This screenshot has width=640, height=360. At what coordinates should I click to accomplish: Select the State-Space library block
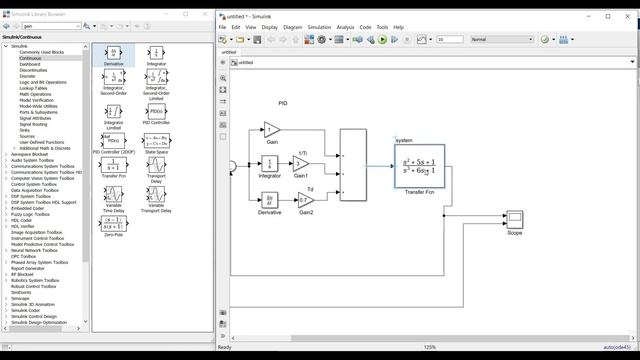coord(156,144)
